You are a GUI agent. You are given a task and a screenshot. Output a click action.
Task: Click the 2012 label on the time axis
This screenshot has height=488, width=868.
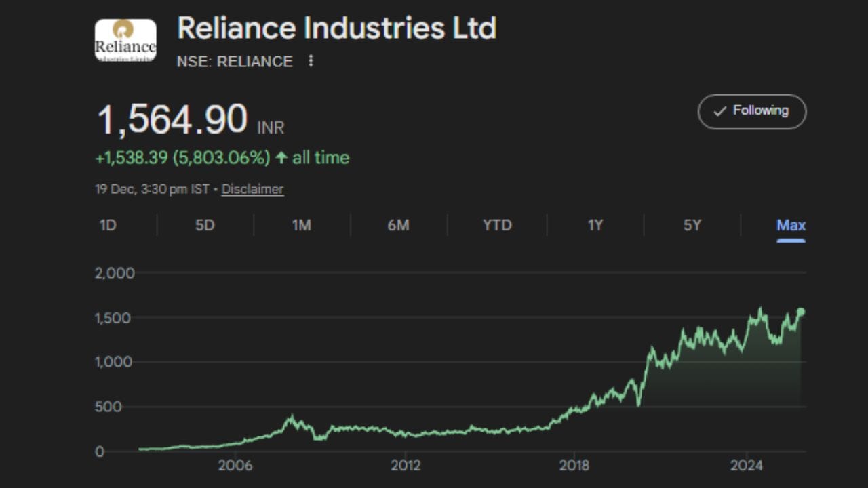pyautogui.click(x=406, y=466)
